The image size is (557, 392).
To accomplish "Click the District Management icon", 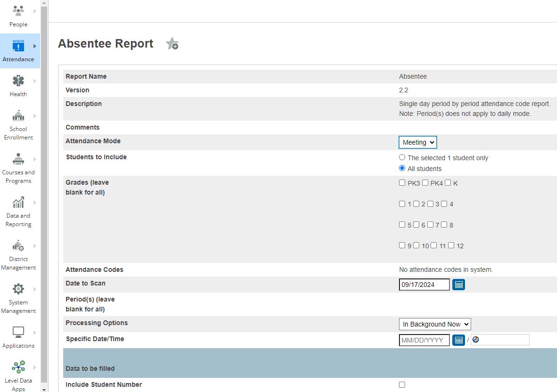I will pos(18,245).
